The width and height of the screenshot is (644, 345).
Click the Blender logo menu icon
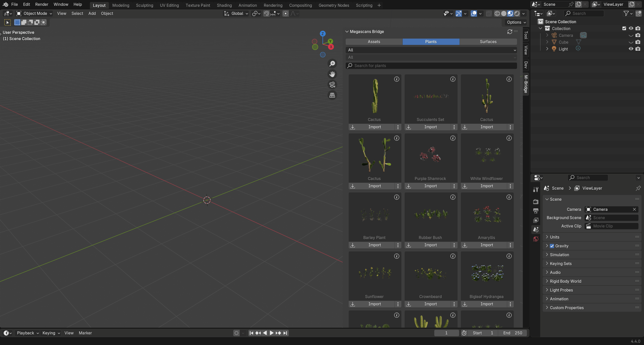5,4
